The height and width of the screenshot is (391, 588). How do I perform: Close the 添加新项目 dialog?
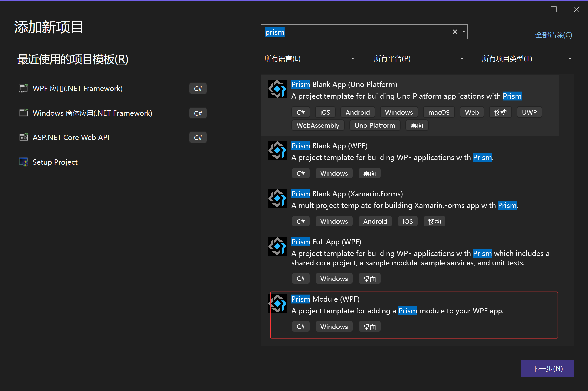click(577, 9)
